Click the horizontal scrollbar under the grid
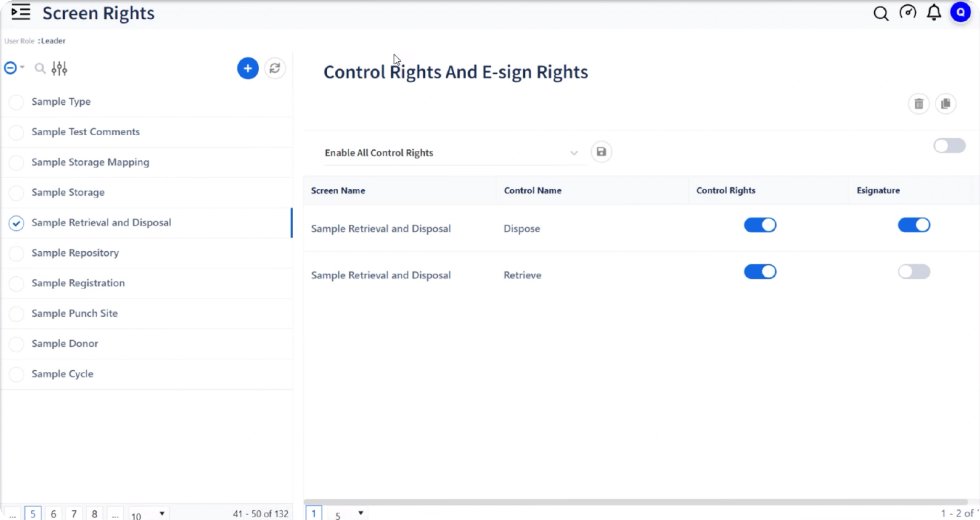The height and width of the screenshot is (520, 980). pos(635,502)
